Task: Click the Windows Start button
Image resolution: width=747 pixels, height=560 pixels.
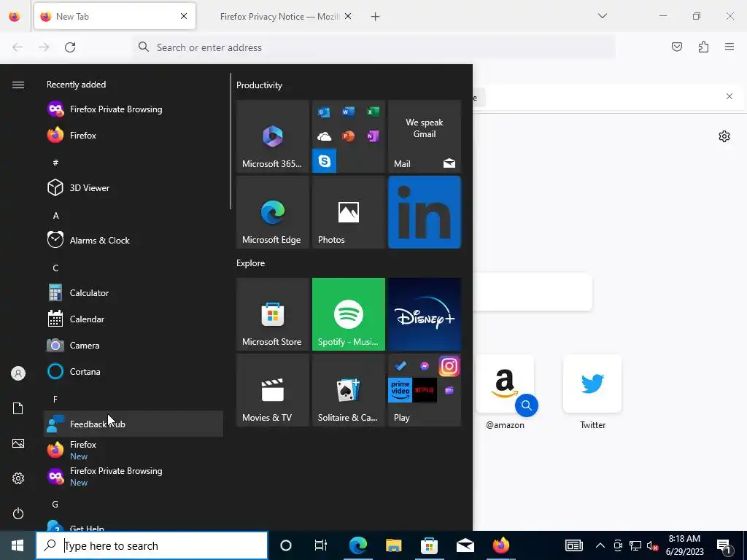Action: click(x=18, y=545)
